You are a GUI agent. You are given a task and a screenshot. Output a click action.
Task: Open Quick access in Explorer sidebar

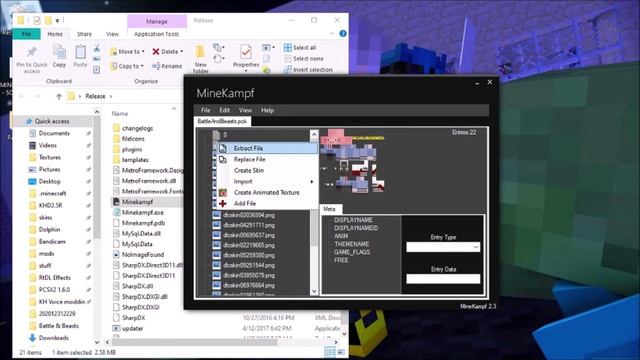tap(51, 121)
